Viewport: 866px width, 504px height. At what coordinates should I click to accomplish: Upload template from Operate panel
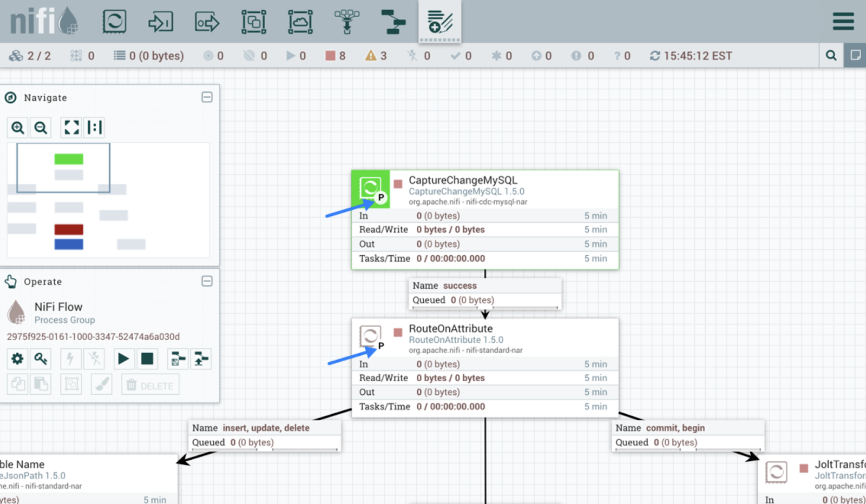point(201,359)
